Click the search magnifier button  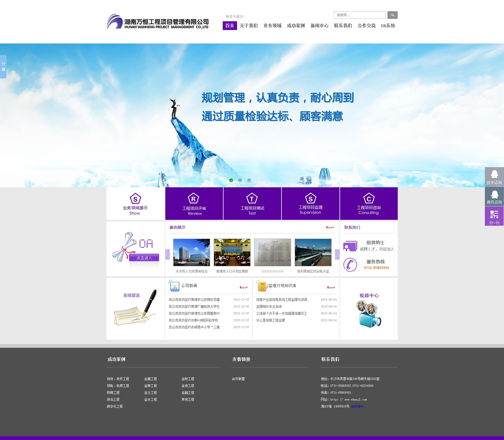(x=392, y=15)
